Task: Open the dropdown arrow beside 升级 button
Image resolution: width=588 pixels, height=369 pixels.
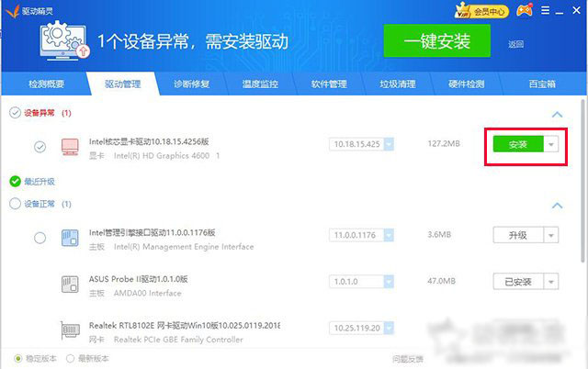Action: pyautogui.click(x=549, y=235)
